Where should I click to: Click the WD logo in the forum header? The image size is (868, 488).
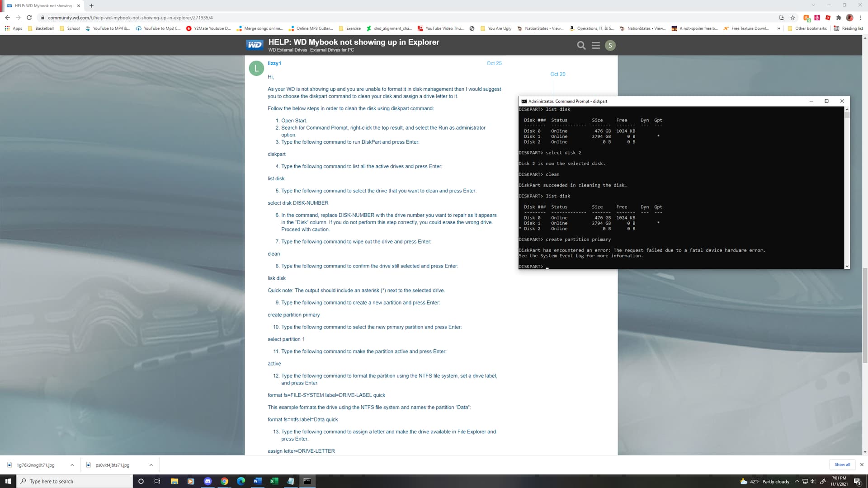click(255, 45)
